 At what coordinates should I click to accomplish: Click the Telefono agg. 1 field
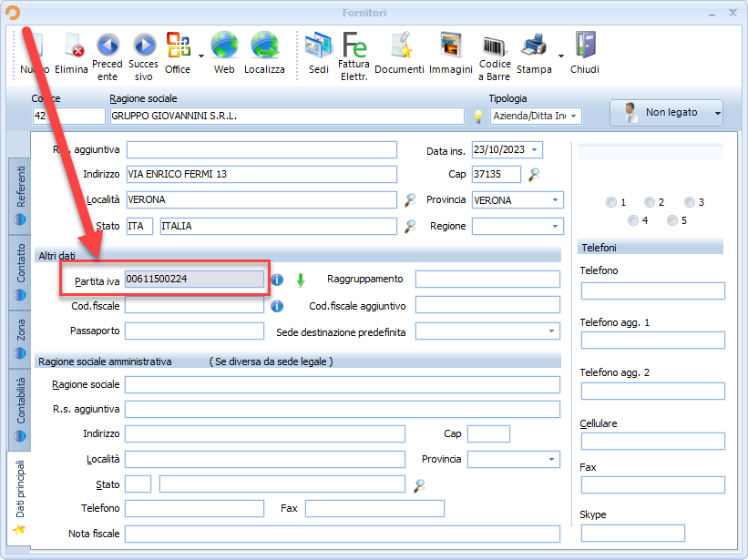pos(653,341)
